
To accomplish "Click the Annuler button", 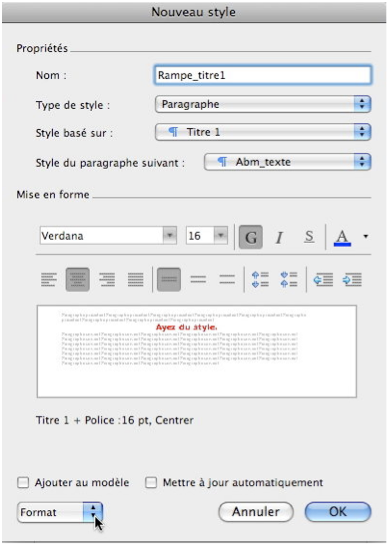I will coord(256,512).
